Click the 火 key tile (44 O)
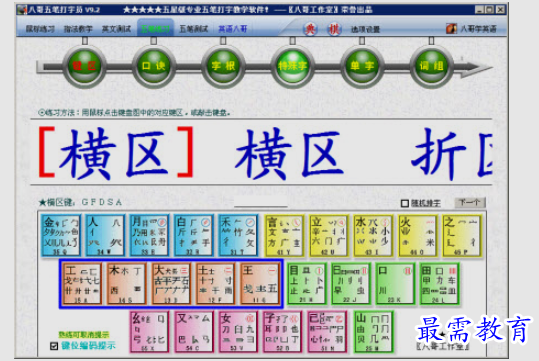 click(x=418, y=236)
